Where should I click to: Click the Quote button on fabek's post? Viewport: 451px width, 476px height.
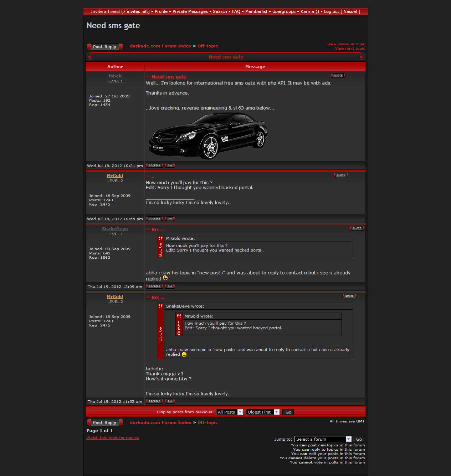pyautogui.click(x=338, y=76)
